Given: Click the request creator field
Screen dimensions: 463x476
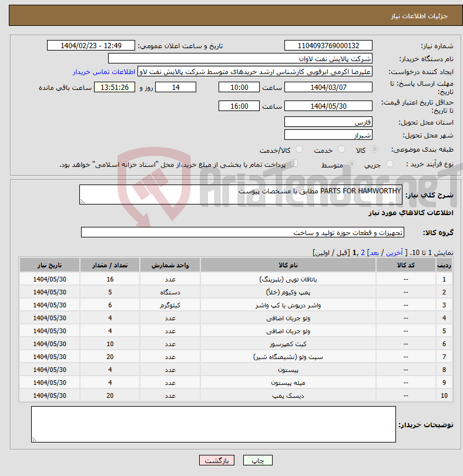Looking at the screenshot, I should pos(255,72).
